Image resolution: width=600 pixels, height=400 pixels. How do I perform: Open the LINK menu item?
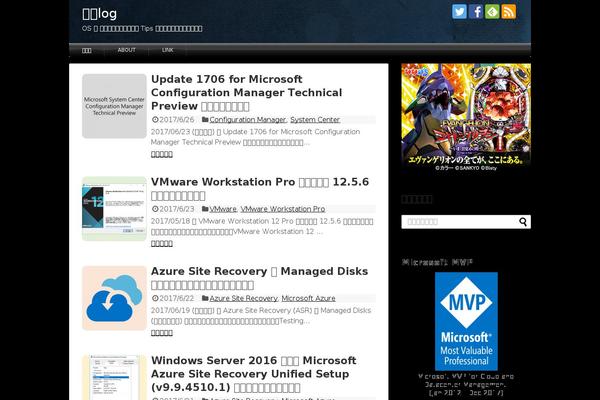click(x=167, y=50)
